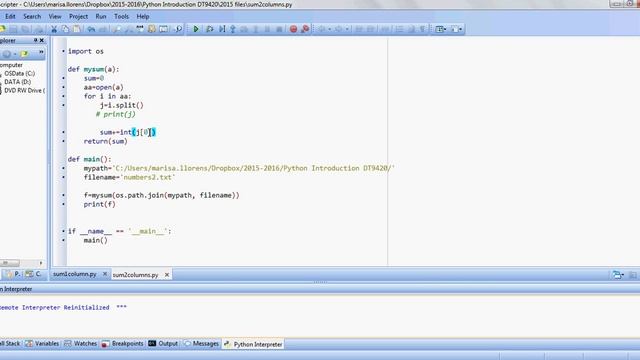The height and width of the screenshot is (360, 640).
Task: Click the Save file toolbar icon
Action: pyautogui.click(x=13, y=29)
